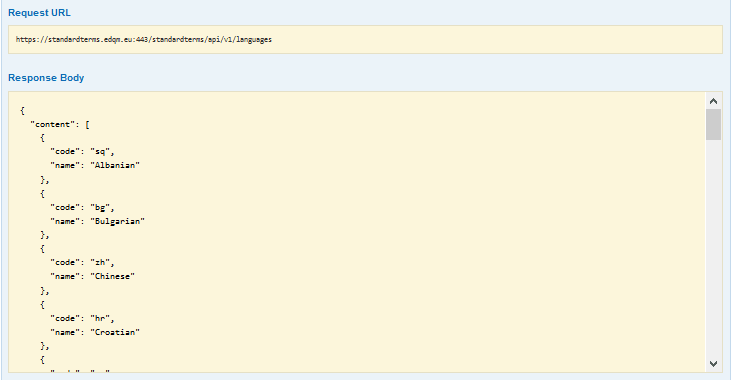Click the "name": "Croatian" line
Viewport: 733px width, 380px height.
click(95, 332)
